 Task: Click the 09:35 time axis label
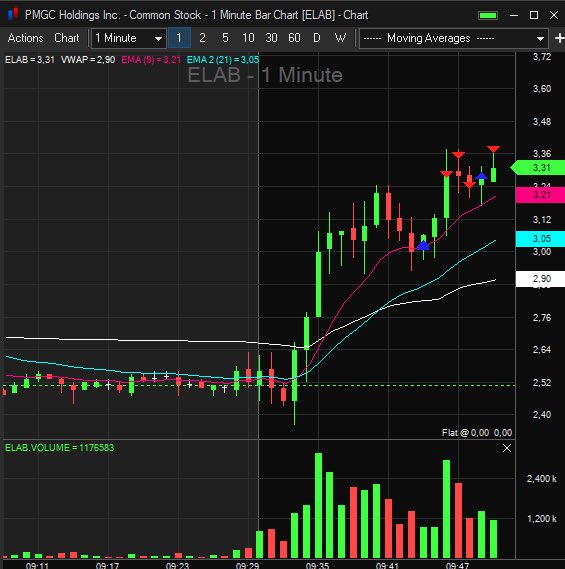point(317,565)
